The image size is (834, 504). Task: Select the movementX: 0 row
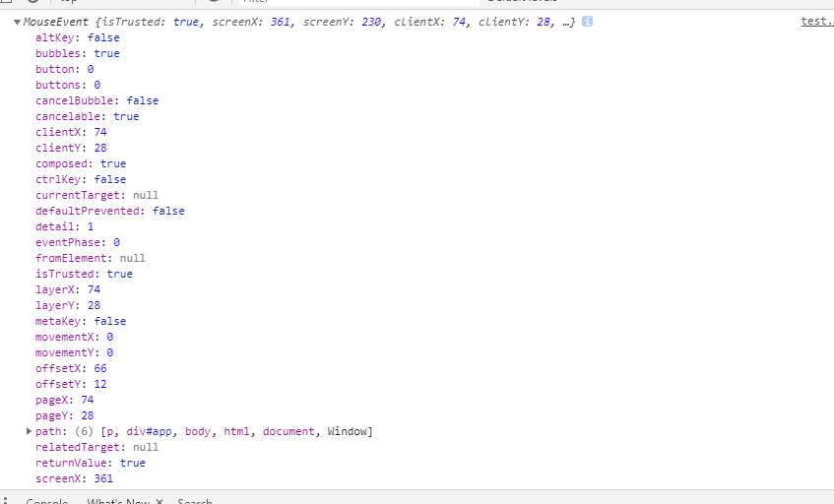75,337
